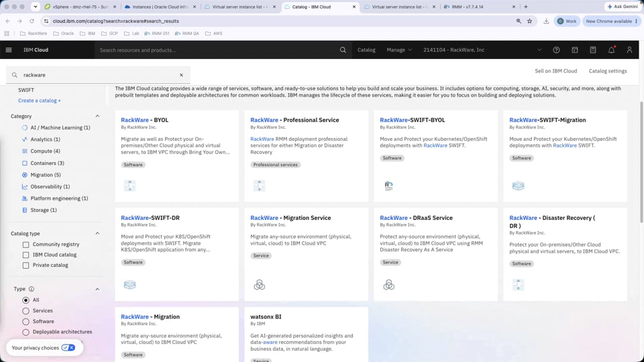Screen dimensions: 644x362
Task: Reload the page in Chrome
Action: pos(32,21)
